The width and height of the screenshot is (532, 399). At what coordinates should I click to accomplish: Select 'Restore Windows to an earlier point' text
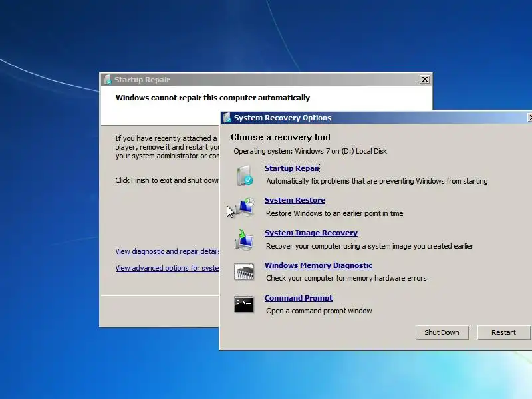(x=334, y=213)
